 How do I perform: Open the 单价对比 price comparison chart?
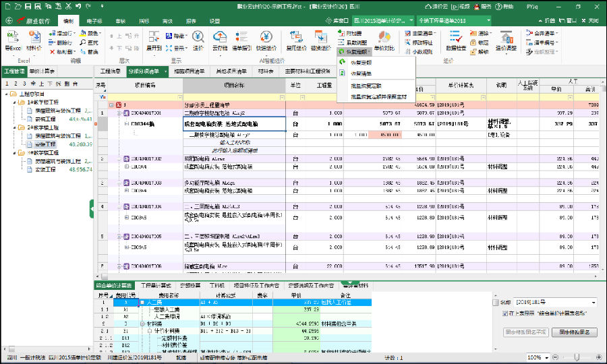(x=384, y=38)
